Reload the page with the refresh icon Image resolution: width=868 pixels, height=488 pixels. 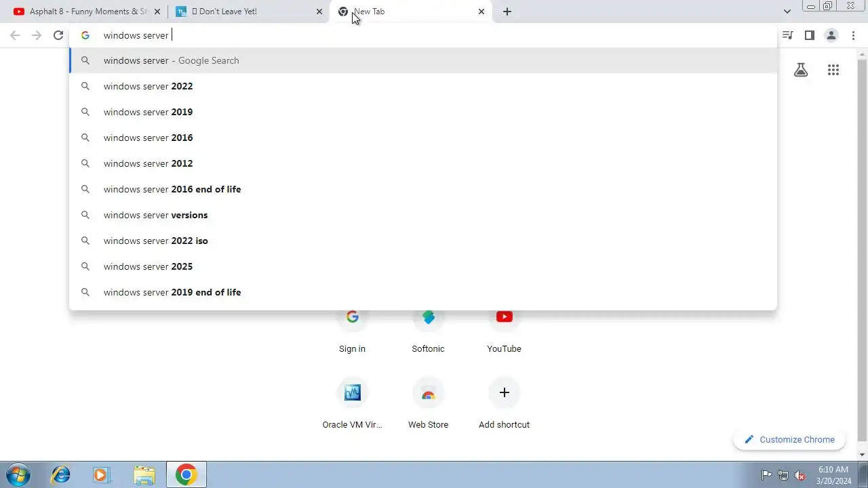(x=58, y=35)
